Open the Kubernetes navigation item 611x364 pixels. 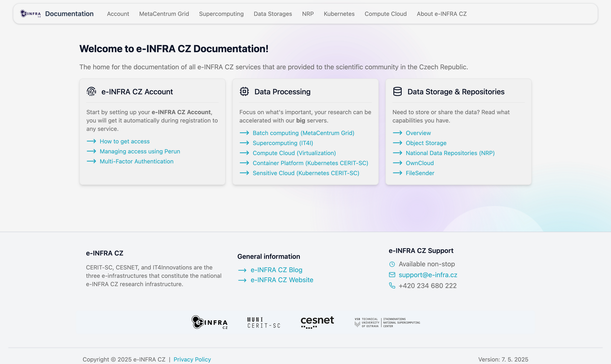tap(339, 14)
